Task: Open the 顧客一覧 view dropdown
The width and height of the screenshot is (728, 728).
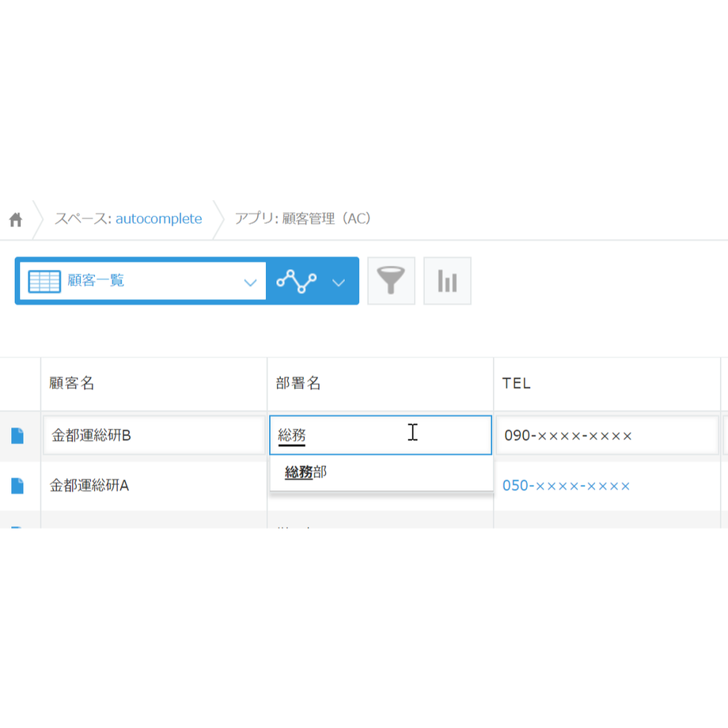Action: (142, 281)
